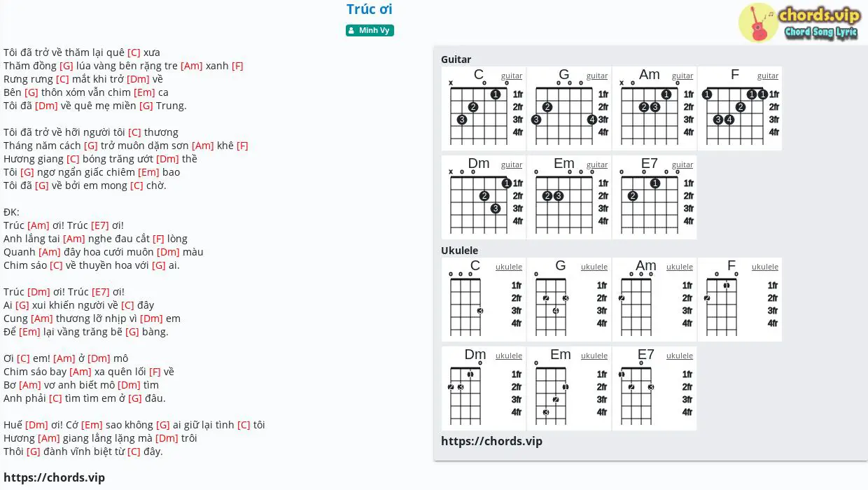Open https://chords.vip link under ukulele chords
The image size is (868, 490).
click(x=491, y=441)
